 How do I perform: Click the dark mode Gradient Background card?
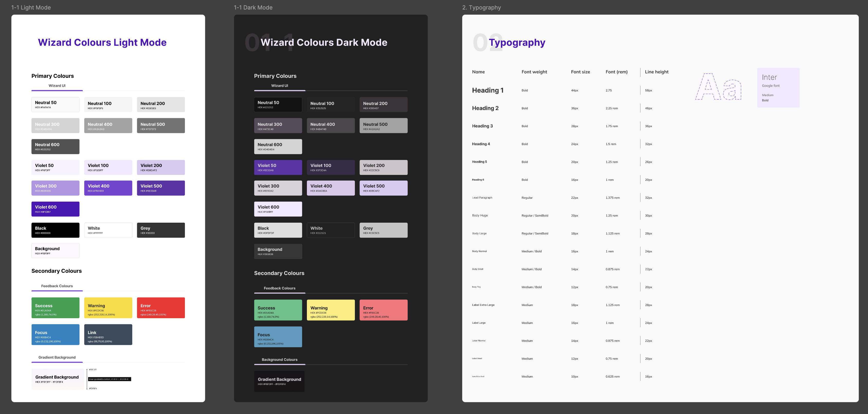[279, 382]
